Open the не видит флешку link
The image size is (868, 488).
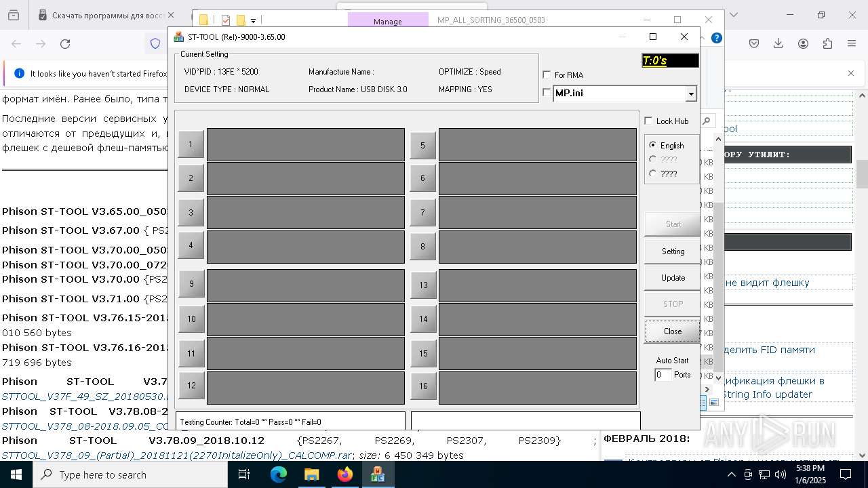point(767,283)
